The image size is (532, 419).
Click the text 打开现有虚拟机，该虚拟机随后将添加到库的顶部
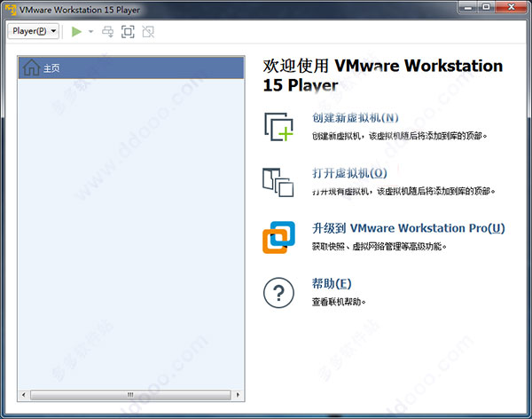tap(403, 192)
